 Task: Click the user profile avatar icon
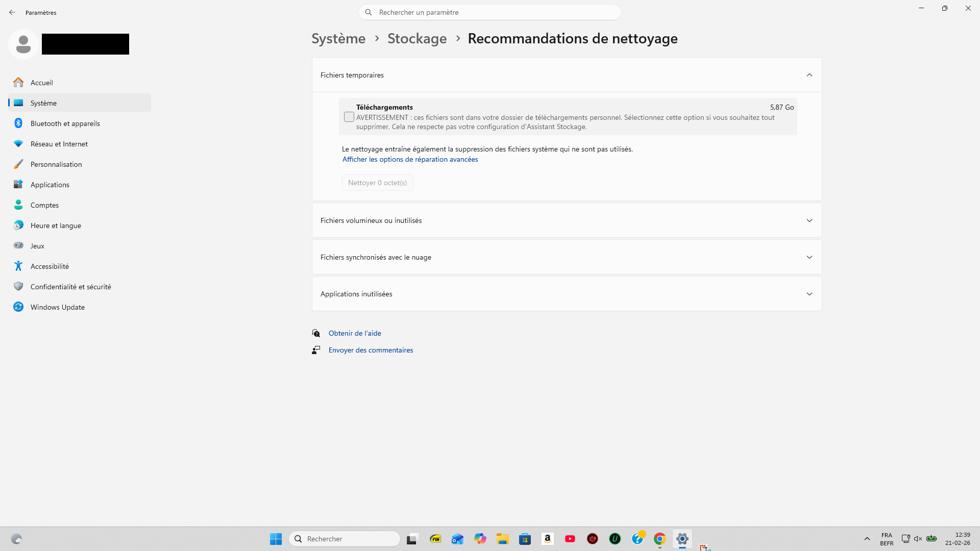[x=23, y=44]
